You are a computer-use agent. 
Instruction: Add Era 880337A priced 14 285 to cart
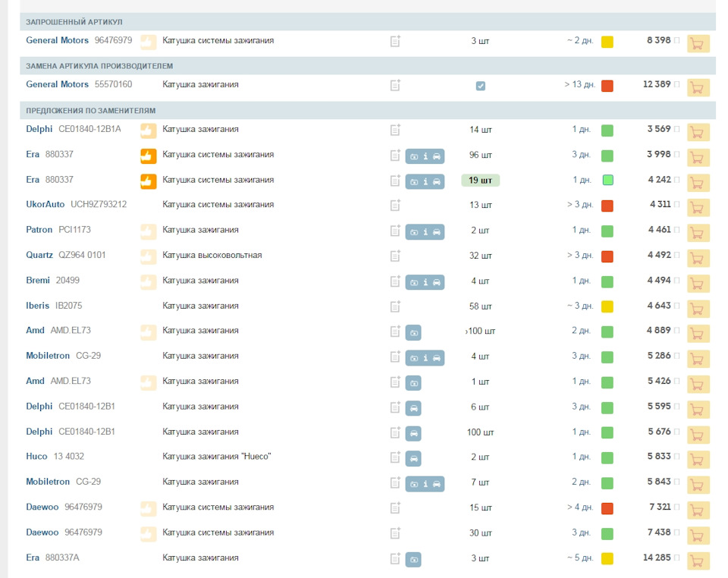(x=698, y=561)
